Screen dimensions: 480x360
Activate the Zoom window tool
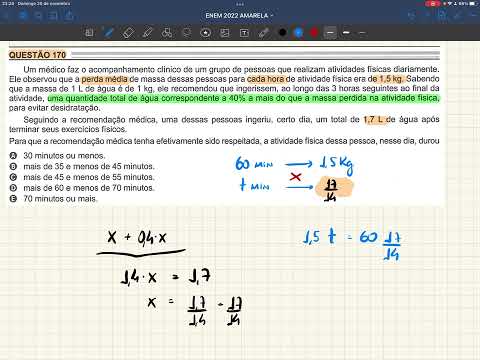click(89, 33)
